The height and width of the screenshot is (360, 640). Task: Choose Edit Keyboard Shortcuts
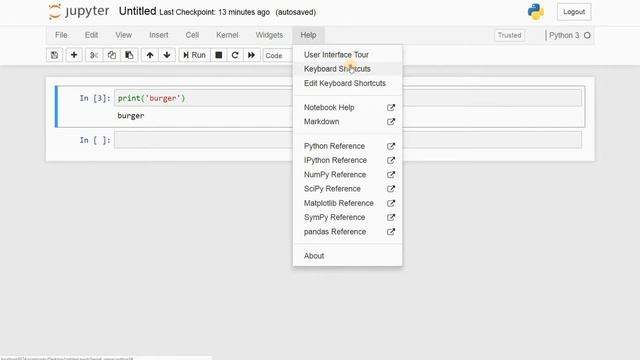(x=347, y=83)
